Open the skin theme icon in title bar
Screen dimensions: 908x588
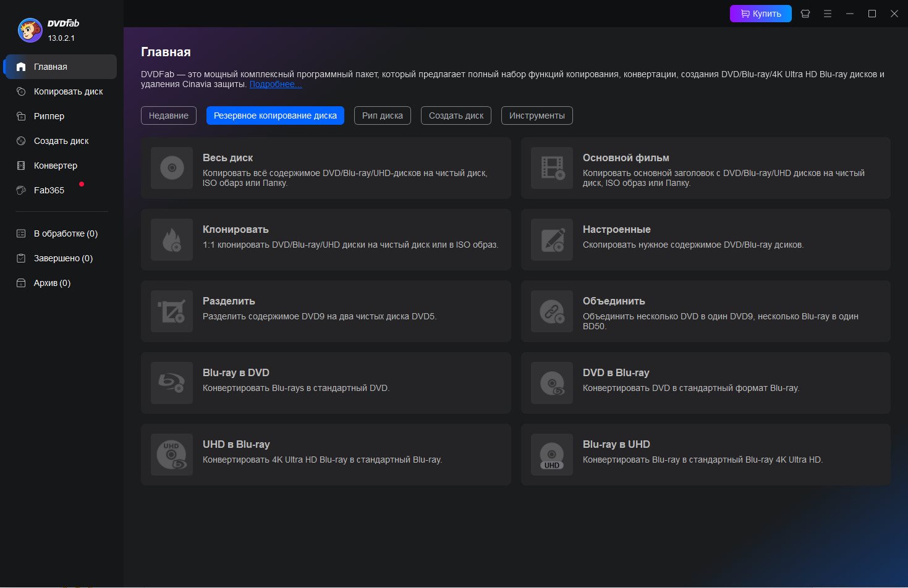click(805, 14)
